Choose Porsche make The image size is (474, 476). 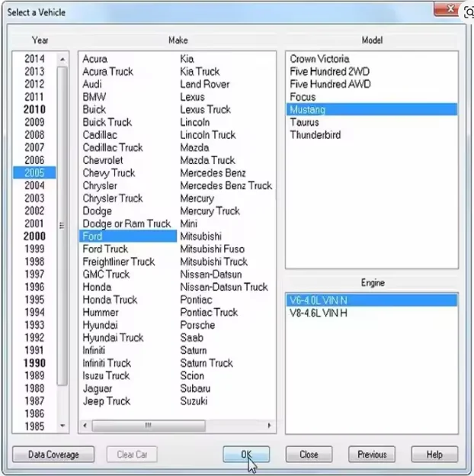[197, 325]
